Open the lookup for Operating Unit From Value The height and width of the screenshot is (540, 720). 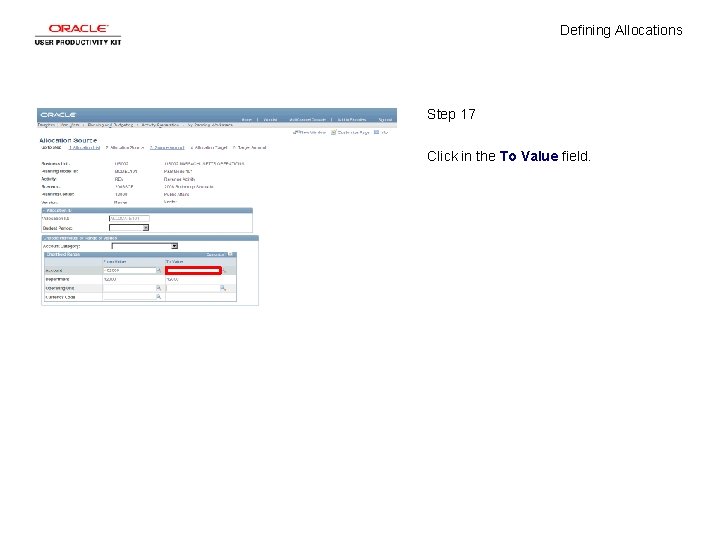pyautogui.click(x=158, y=288)
